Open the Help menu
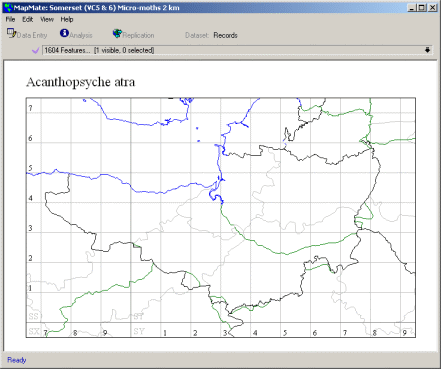Image resolution: width=441 pixels, height=369 pixels. (67, 19)
